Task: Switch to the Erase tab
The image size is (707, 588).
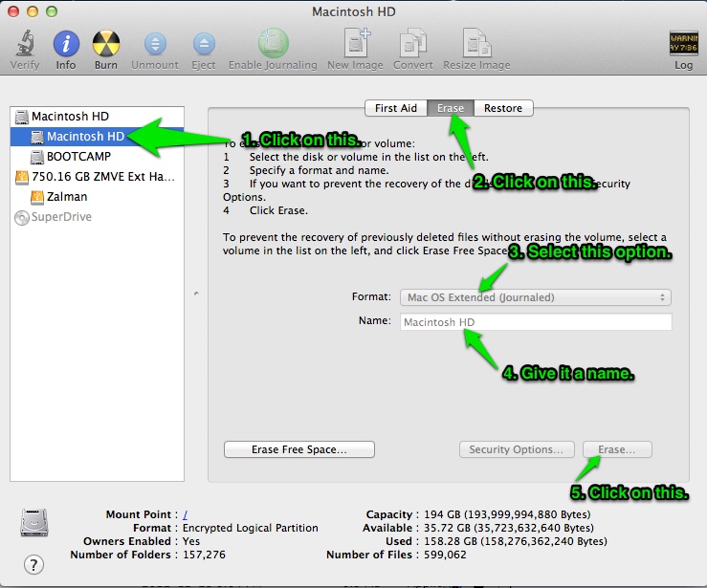Action: pos(451,108)
